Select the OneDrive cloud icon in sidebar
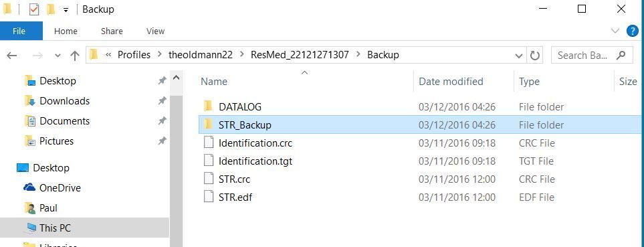Screen dimensions: 644x247 click(29, 188)
